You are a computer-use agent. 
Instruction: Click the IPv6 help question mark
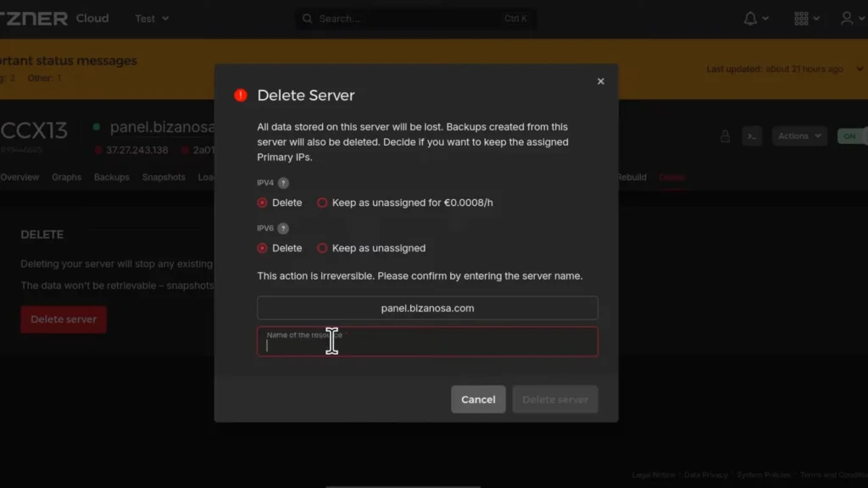pos(284,228)
